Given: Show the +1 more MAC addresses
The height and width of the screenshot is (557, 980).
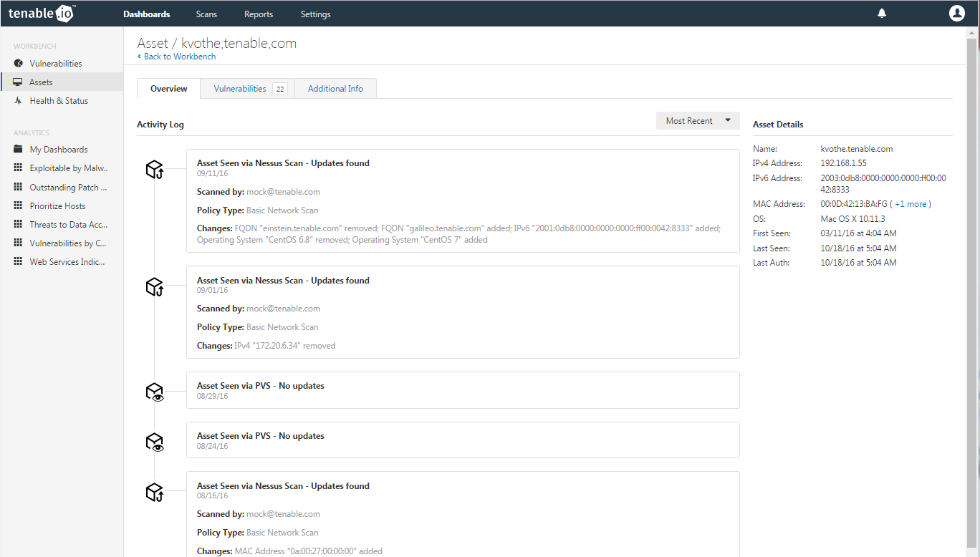Looking at the screenshot, I should pyautogui.click(x=911, y=204).
